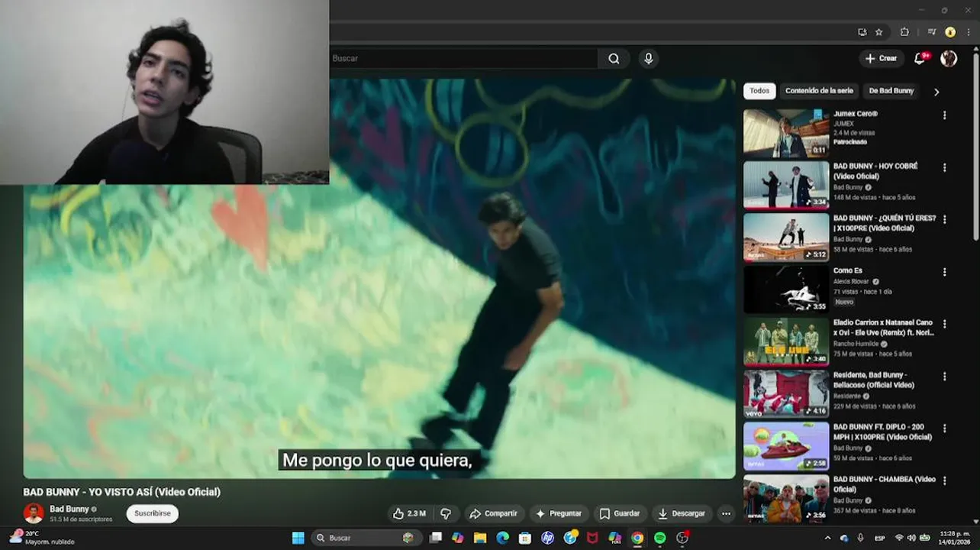Open the Windows Start menu

(298, 538)
